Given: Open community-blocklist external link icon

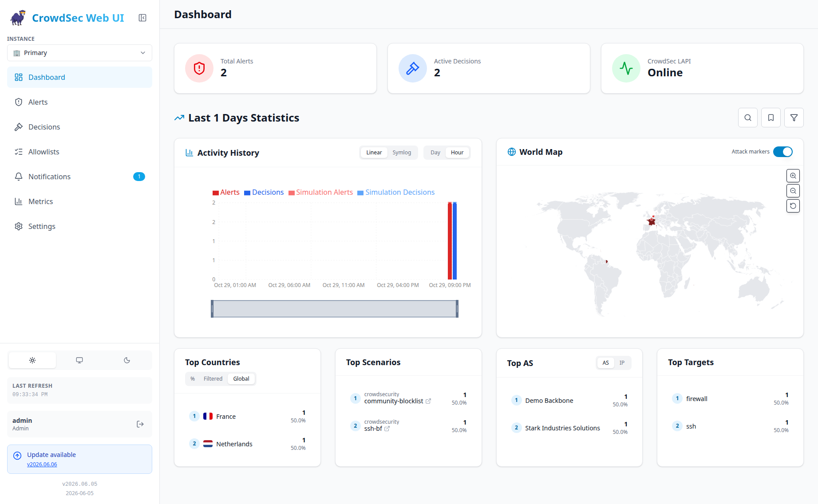Looking at the screenshot, I should click(x=428, y=401).
